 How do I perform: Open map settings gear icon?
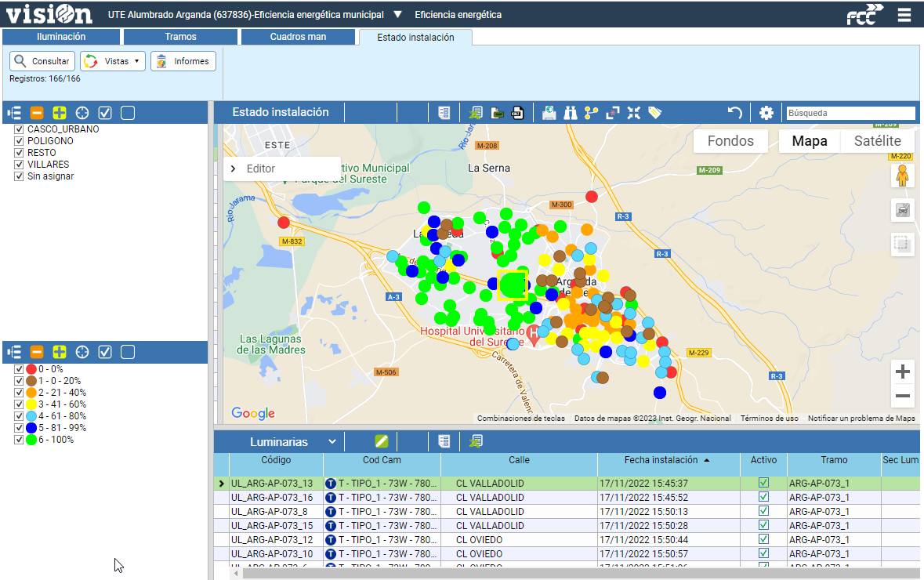coord(766,113)
